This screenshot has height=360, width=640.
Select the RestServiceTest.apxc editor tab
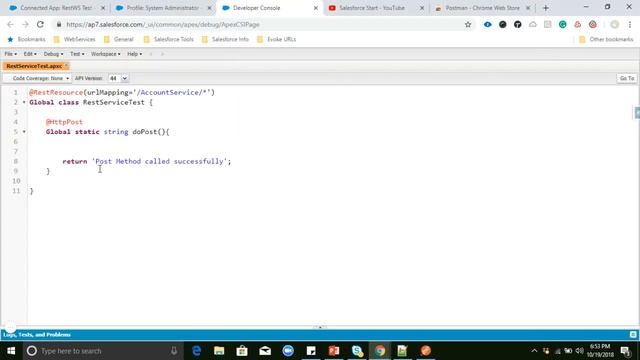(36, 66)
